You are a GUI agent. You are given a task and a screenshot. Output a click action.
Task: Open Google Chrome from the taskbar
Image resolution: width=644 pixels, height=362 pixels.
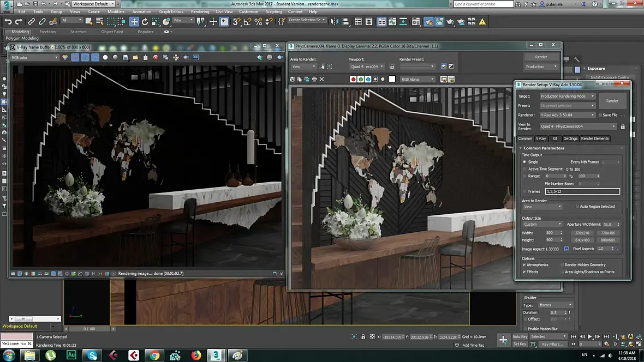(154, 355)
